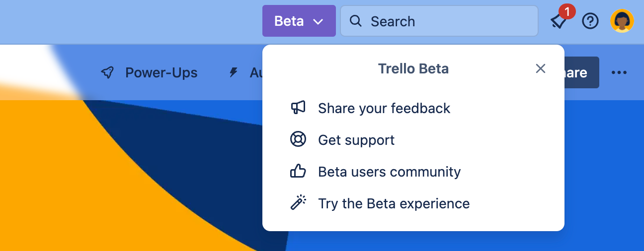Viewport: 644px width, 251px height.
Task: Close the Trello Beta popup
Action: coord(541,68)
